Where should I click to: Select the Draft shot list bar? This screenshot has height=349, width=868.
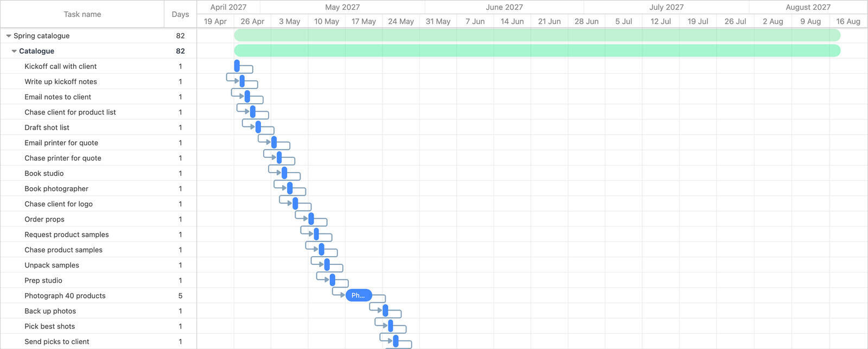(x=258, y=127)
